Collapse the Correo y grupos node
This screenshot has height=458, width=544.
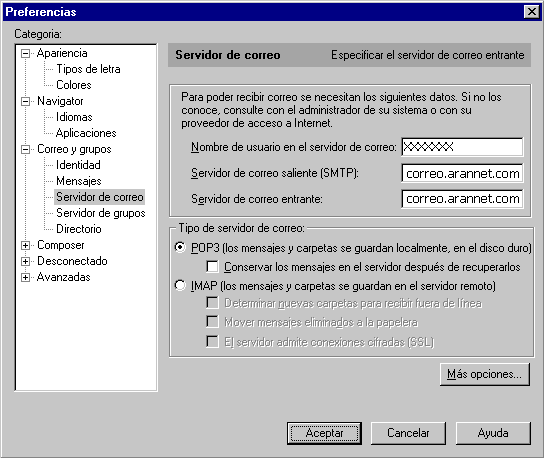coord(25,150)
